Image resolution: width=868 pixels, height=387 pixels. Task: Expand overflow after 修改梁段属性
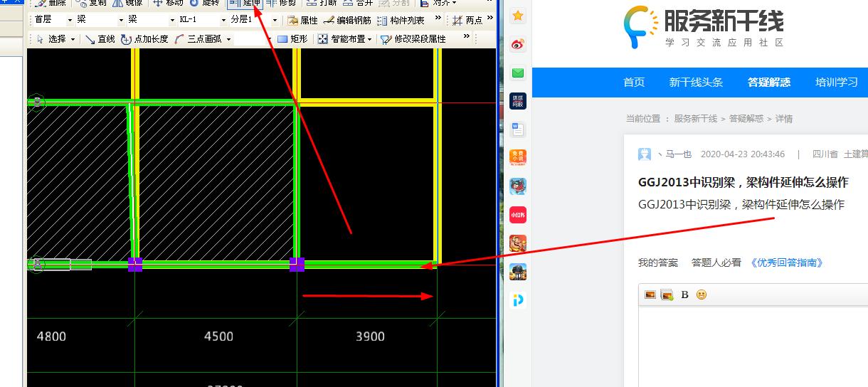pos(467,37)
